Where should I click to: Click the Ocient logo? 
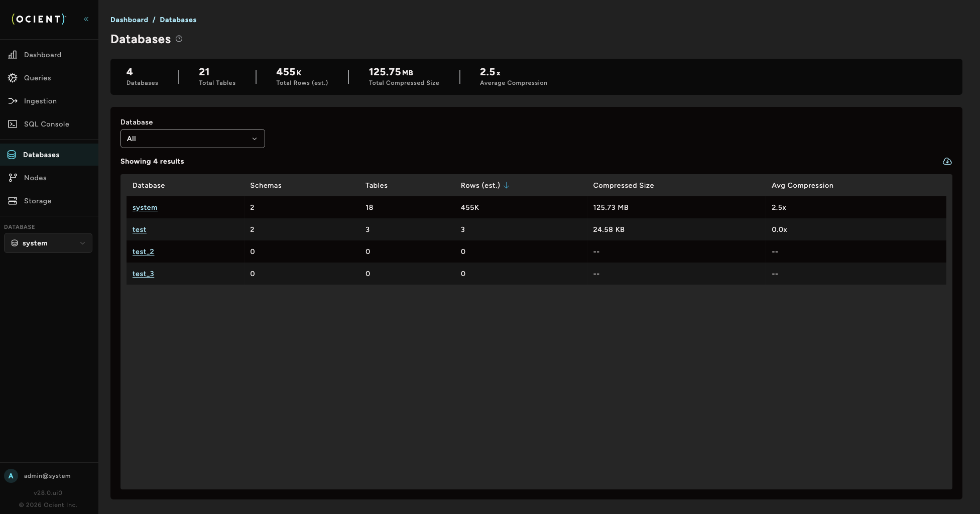39,19
